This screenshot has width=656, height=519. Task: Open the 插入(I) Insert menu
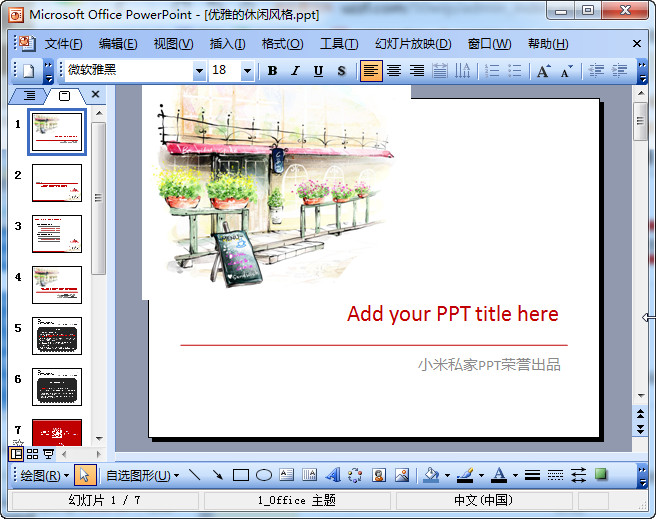(x=227, y=44)
